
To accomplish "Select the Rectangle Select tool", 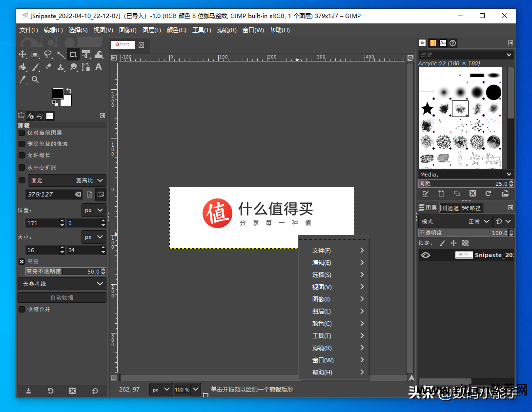I will [x=35, y=54].
